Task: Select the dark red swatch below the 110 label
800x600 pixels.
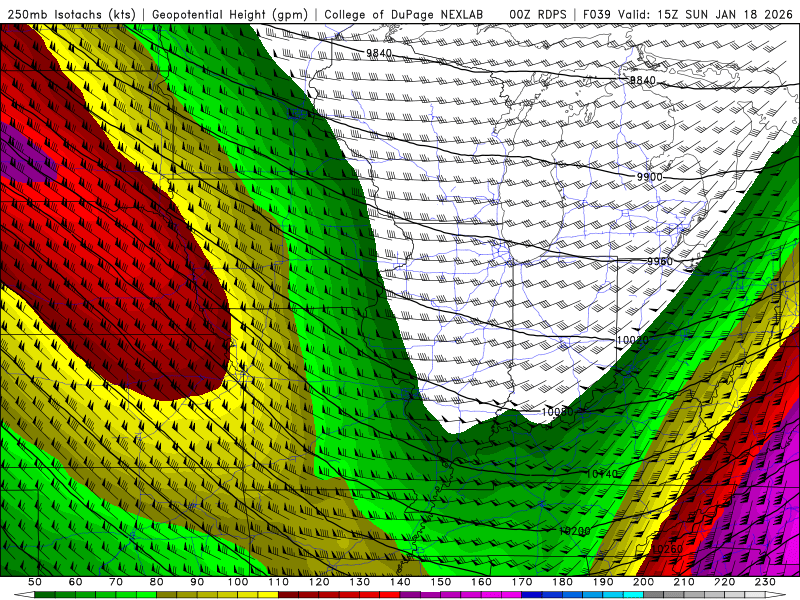Action: [288, 595]
